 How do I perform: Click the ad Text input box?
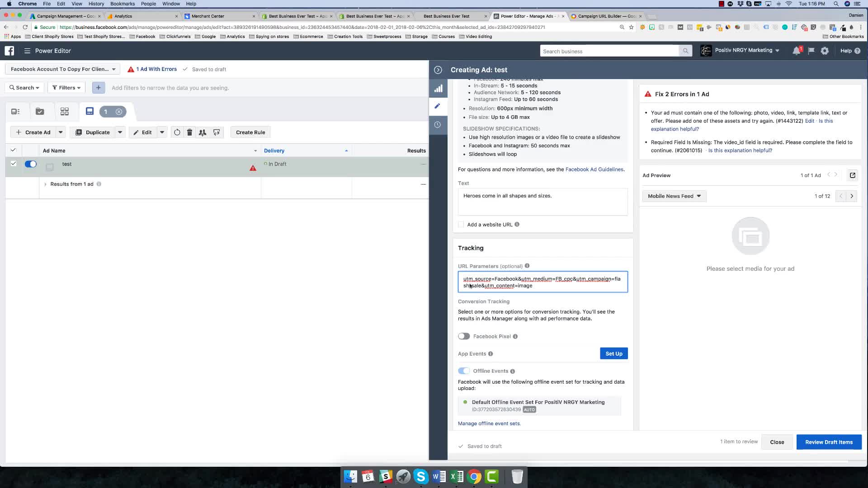(x=542, y=202)
